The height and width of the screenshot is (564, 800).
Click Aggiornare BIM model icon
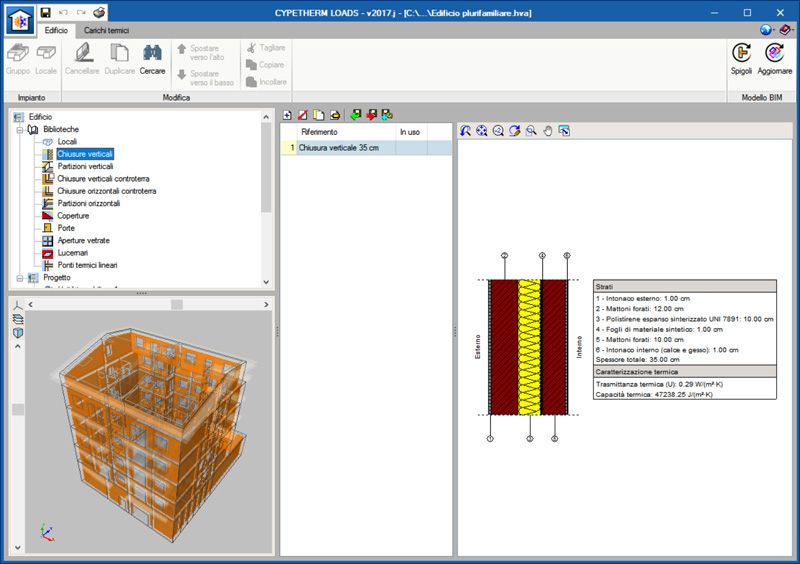774,53
